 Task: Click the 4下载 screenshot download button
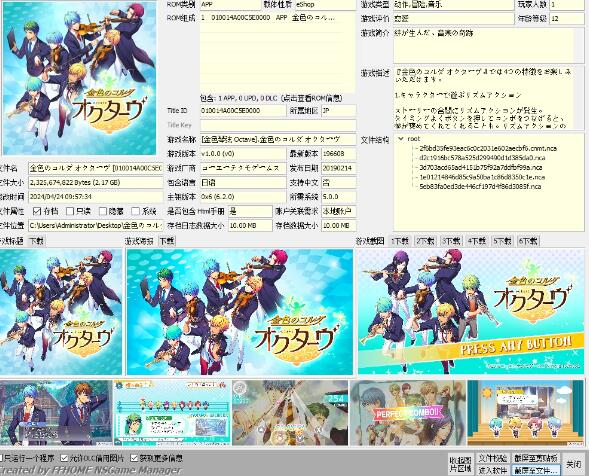click(x=476, y=241)
